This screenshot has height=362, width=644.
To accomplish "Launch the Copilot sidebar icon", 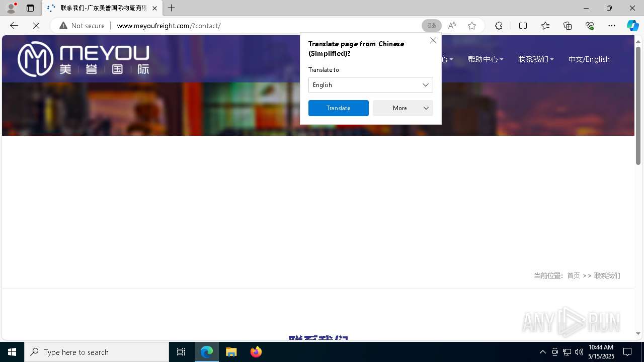I will [x=632, y=26].
